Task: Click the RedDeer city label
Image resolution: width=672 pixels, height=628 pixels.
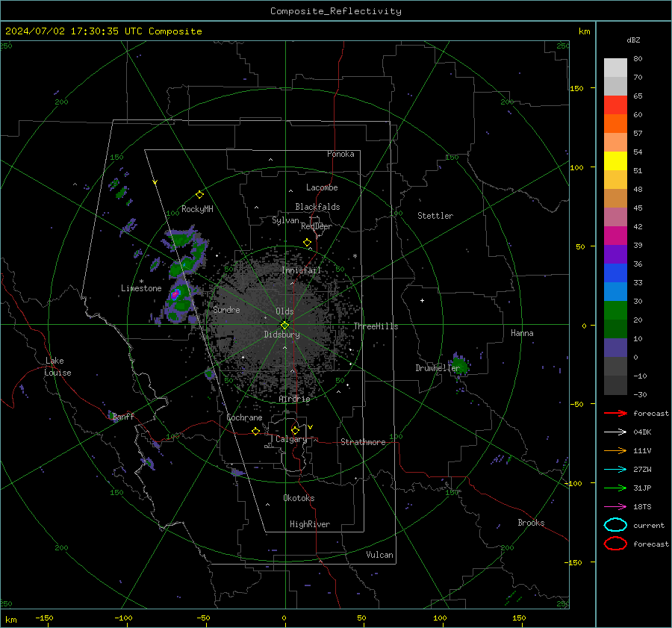Action: pyautogui.click(x=317, y=226)
